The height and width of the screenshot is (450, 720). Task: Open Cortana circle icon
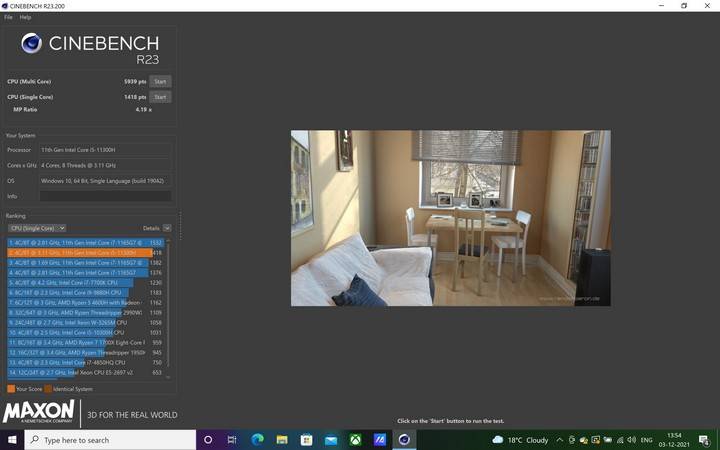pos(208,439)
